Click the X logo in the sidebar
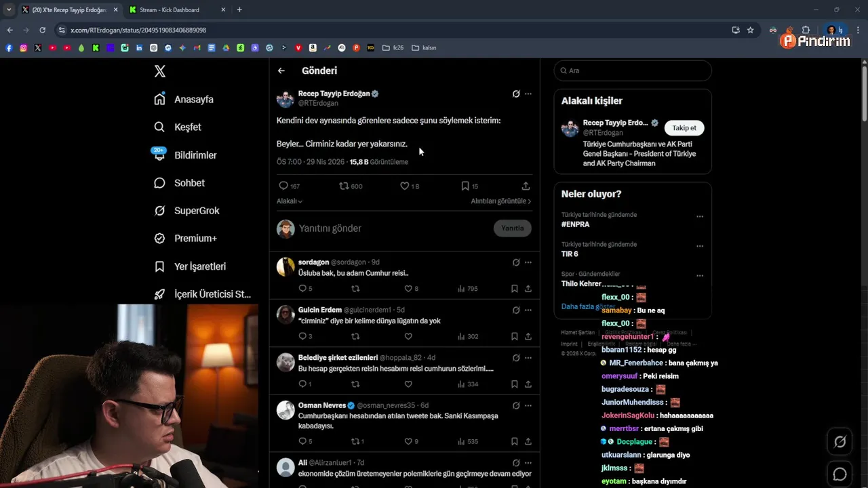Screen dimensions: 868x488 159,71
